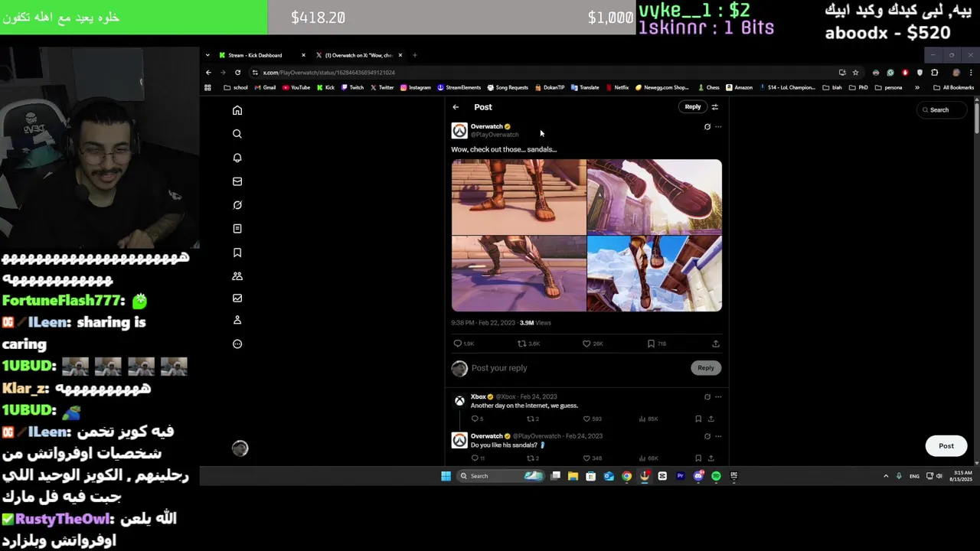Bookmark the Xbox reply
980x551 pixels.
[698, 419]
